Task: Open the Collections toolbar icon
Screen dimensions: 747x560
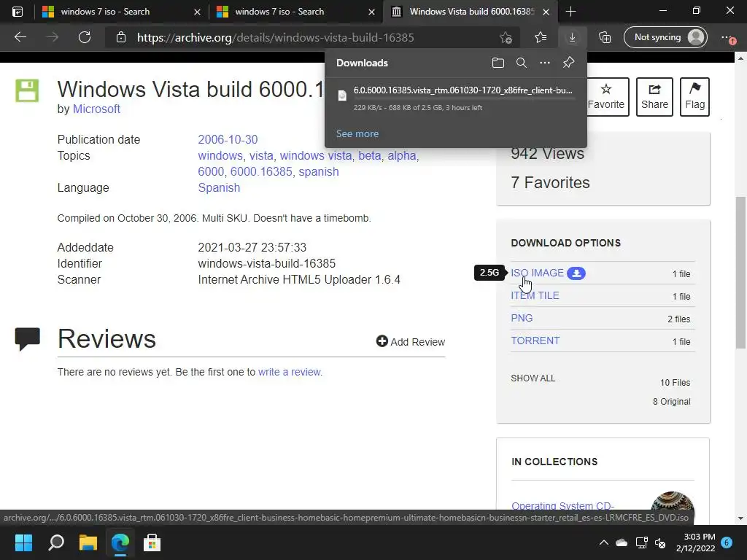Action: 605,37
